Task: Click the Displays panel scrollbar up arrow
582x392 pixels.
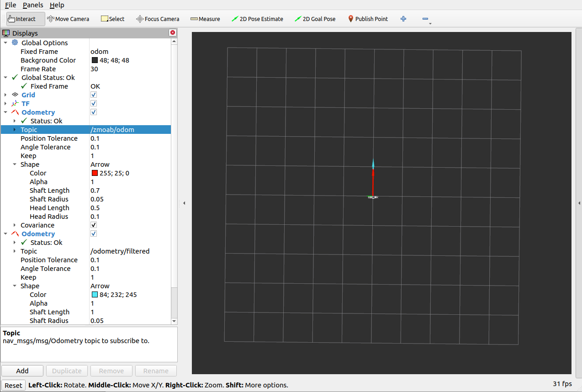Action: (x=174, y=41)
